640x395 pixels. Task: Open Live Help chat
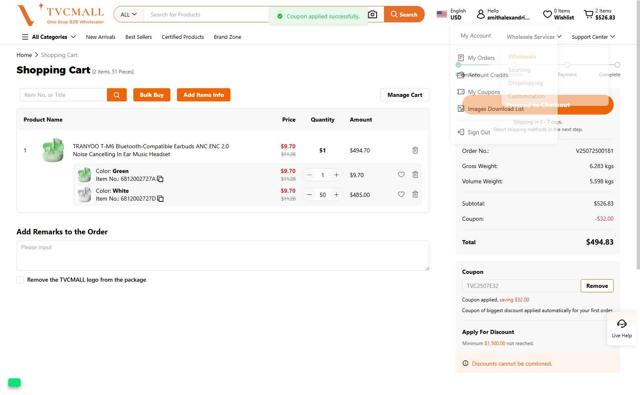tap(622, 328)
